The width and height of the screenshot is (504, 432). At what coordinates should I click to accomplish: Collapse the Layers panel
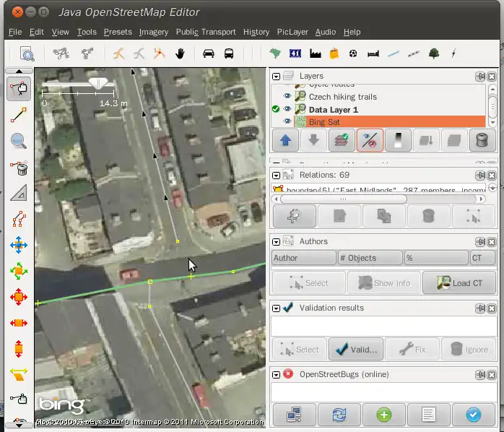(x=276, y=76)
